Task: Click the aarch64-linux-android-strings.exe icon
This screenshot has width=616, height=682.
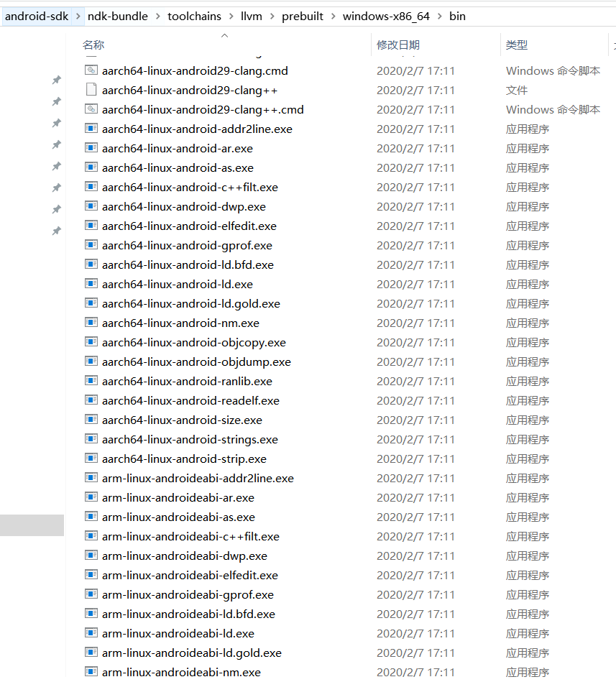Action: (91, 439)
